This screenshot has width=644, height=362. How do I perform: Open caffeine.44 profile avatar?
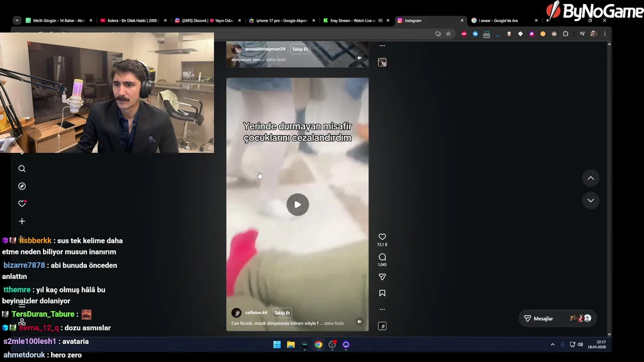236,313
